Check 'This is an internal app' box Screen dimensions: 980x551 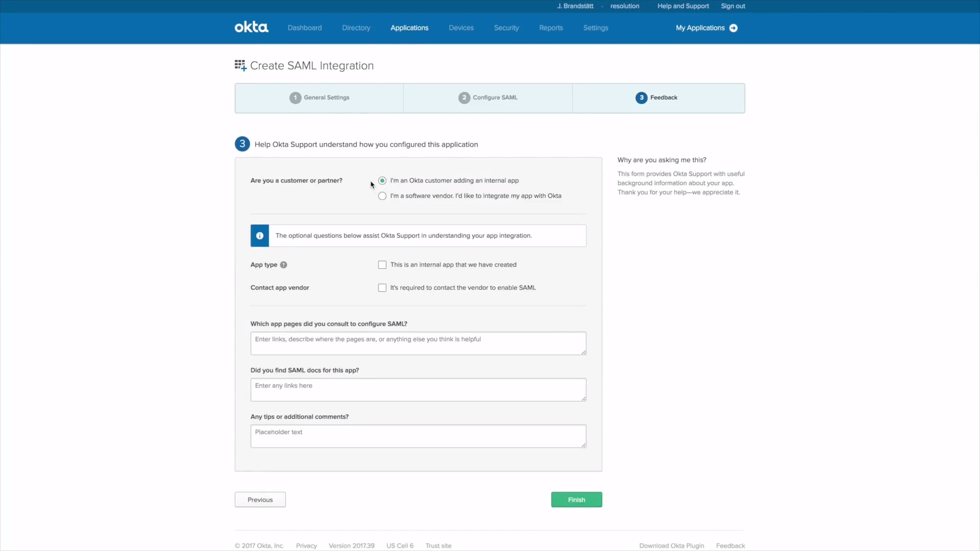(382, 265)
